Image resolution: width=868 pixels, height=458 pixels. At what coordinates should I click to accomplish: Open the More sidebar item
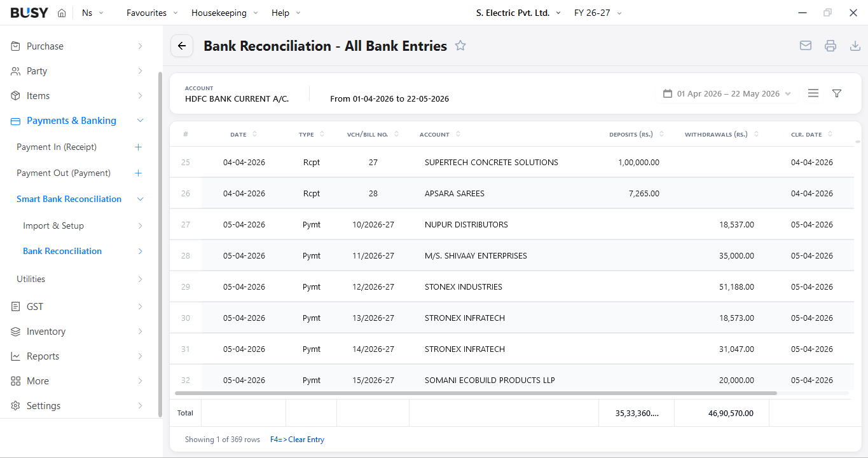pyautogui.click(x=38, y=381)
